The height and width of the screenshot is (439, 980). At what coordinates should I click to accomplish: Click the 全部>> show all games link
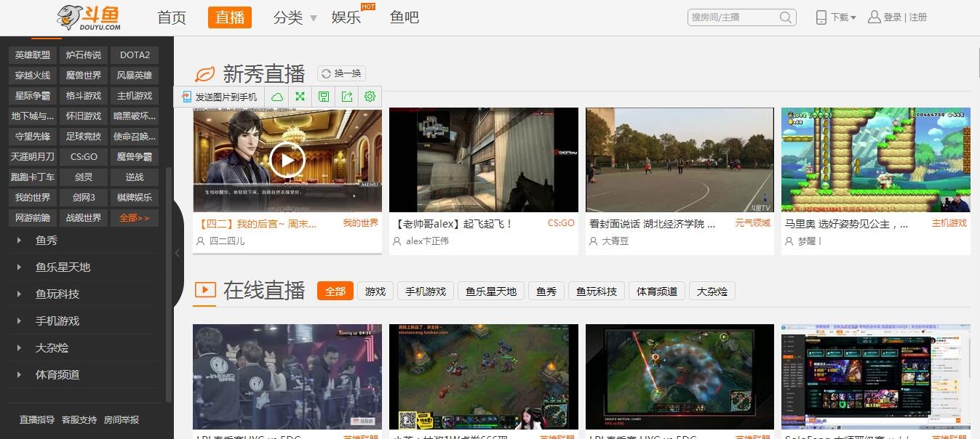coord(135,218)
